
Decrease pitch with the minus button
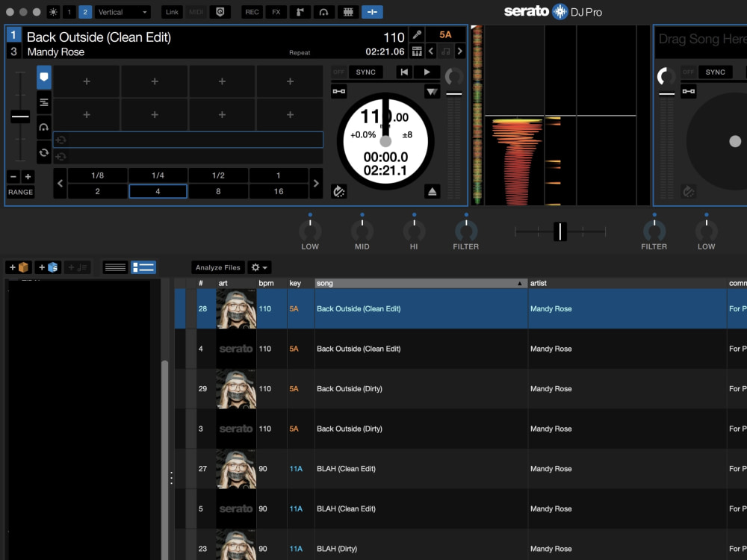click(13, 177)
